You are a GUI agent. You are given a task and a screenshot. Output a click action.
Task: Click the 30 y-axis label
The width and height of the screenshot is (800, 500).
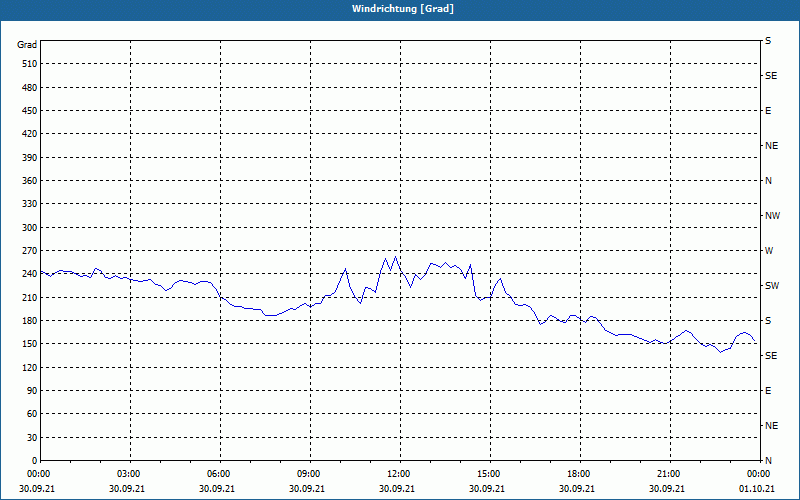click(x=32, y=438)
